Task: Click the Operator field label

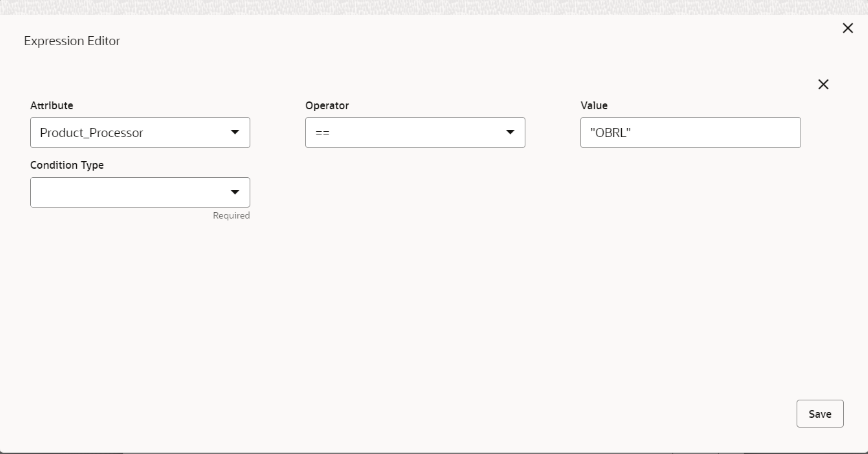Action: click(x=327, y=105)
